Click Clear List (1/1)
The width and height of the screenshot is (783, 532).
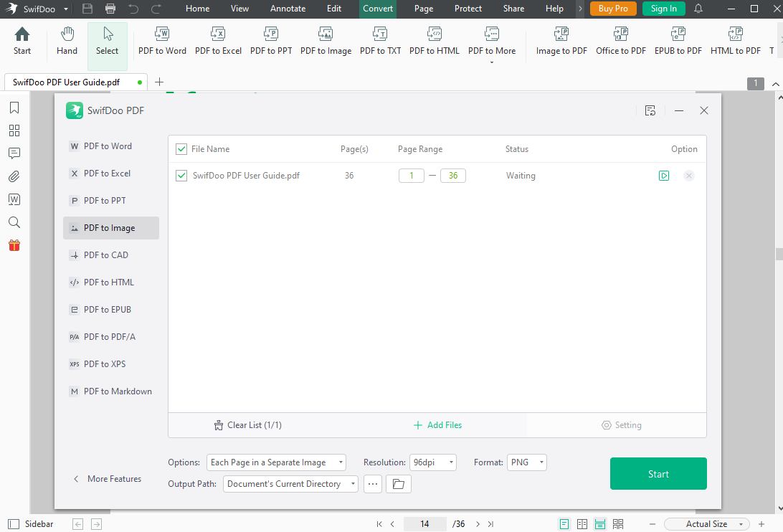247,425
